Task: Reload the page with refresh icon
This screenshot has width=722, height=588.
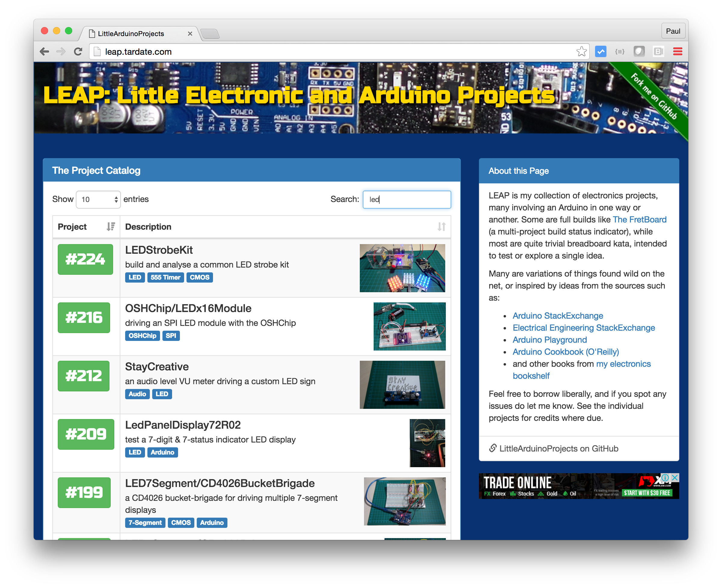Action: [x=78, y=51]
